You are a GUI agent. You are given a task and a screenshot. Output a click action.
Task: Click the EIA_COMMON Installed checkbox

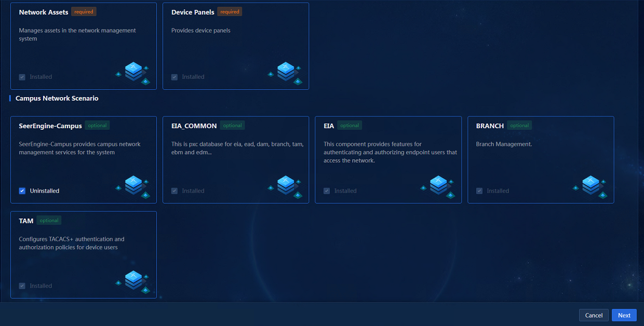pos(175,191)
